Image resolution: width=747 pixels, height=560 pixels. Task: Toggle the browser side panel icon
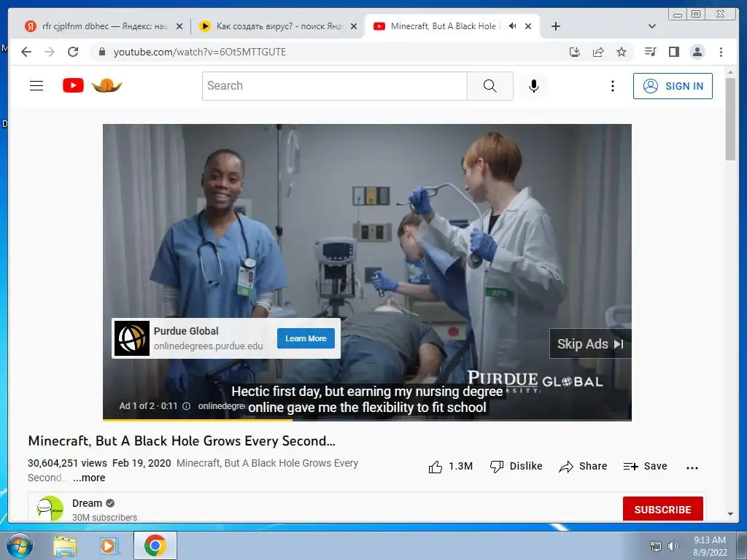coord(673,52)
